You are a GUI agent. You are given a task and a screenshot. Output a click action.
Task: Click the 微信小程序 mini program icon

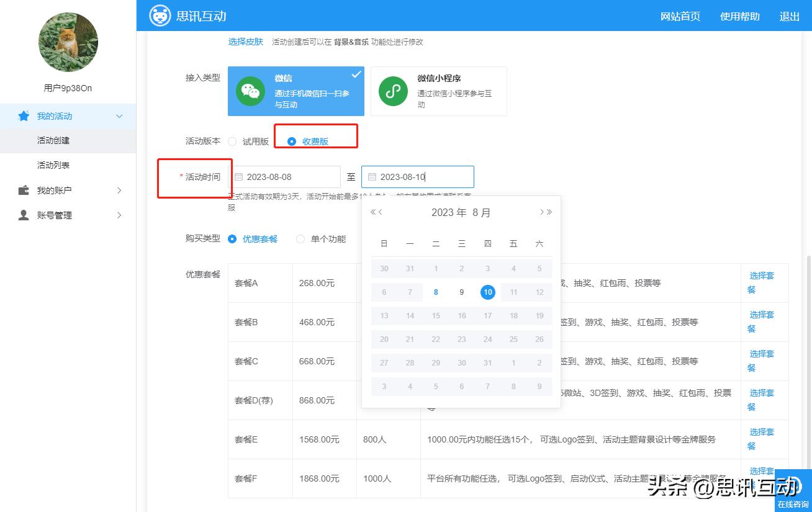[393, 91]
